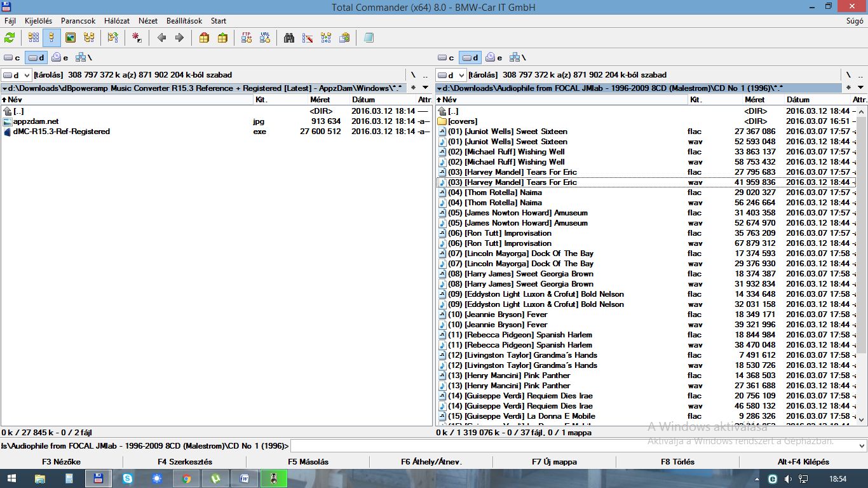Refresh the source panel with the green arrows icon
Viewport: 868px width, 488px height.
tap(10, 38)
